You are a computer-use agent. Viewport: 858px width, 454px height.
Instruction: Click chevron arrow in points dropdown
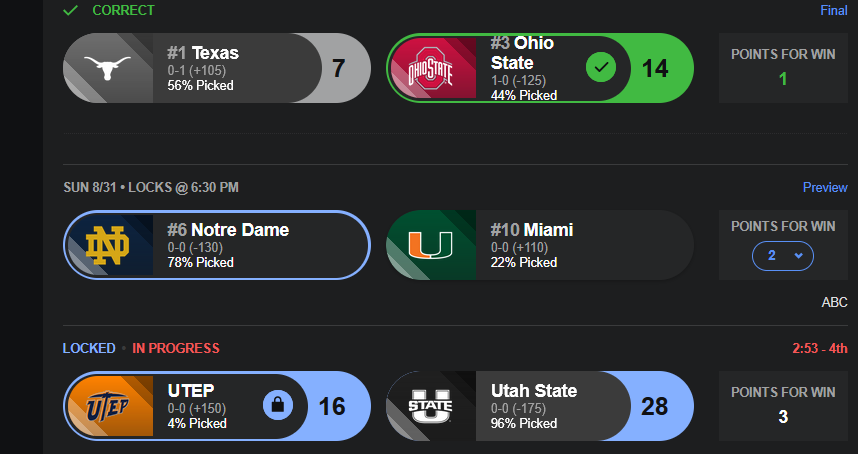coord(798,255)
